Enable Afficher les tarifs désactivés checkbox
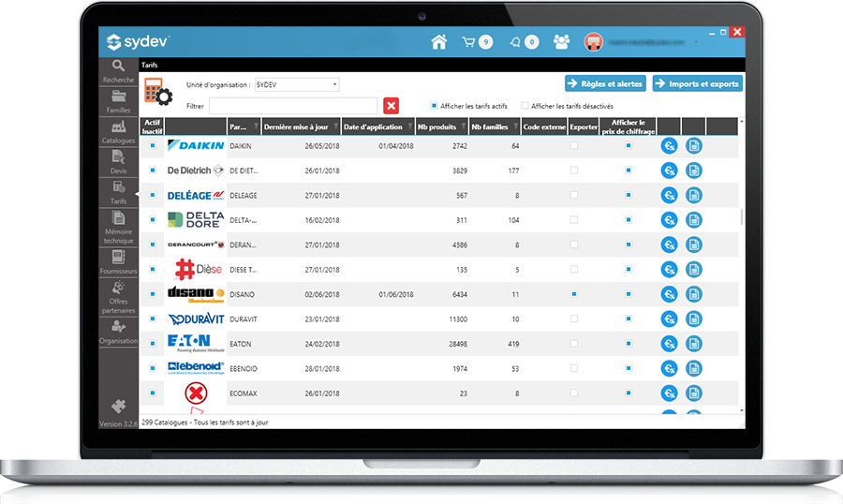 point(525,106)
